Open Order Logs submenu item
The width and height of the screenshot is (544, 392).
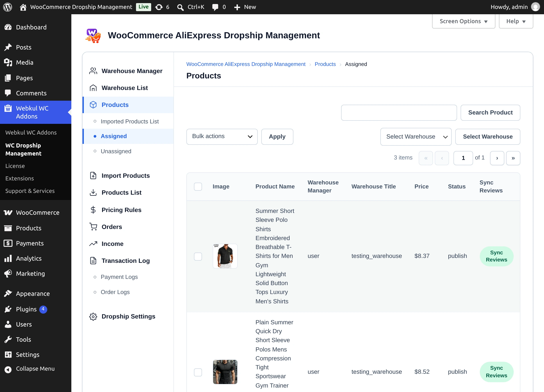[x=115, y=292]
